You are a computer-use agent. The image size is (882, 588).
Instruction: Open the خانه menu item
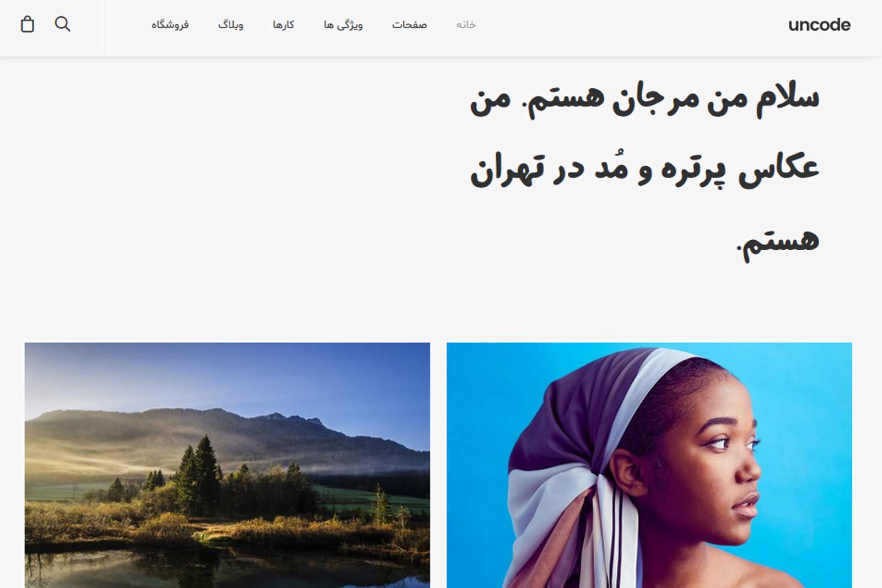click(466, 25)
